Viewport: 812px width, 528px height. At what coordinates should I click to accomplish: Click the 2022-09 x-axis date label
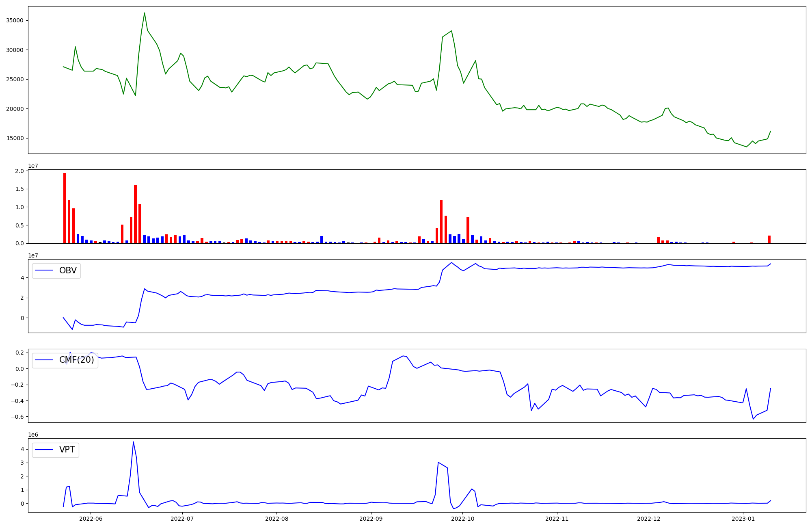point(371,519)
